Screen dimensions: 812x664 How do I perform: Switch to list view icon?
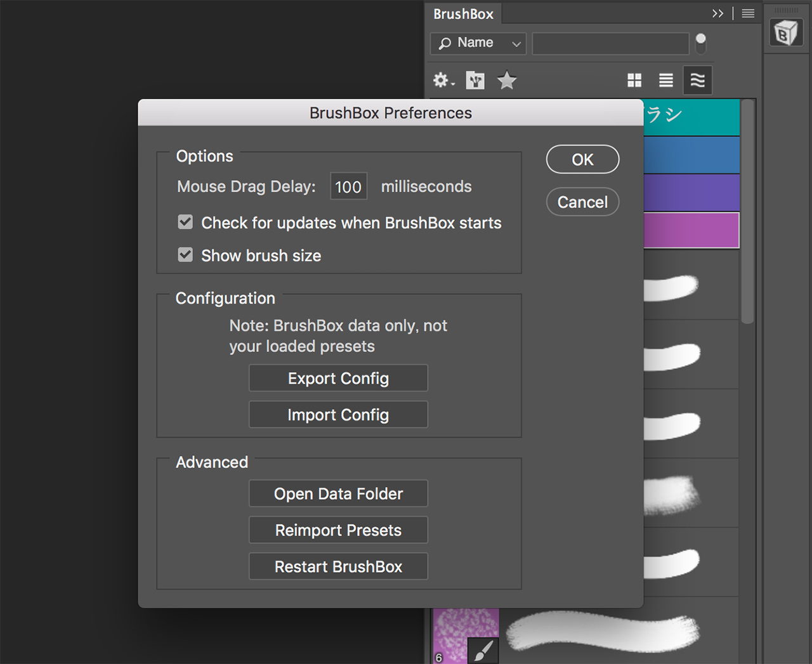[666, 81]
